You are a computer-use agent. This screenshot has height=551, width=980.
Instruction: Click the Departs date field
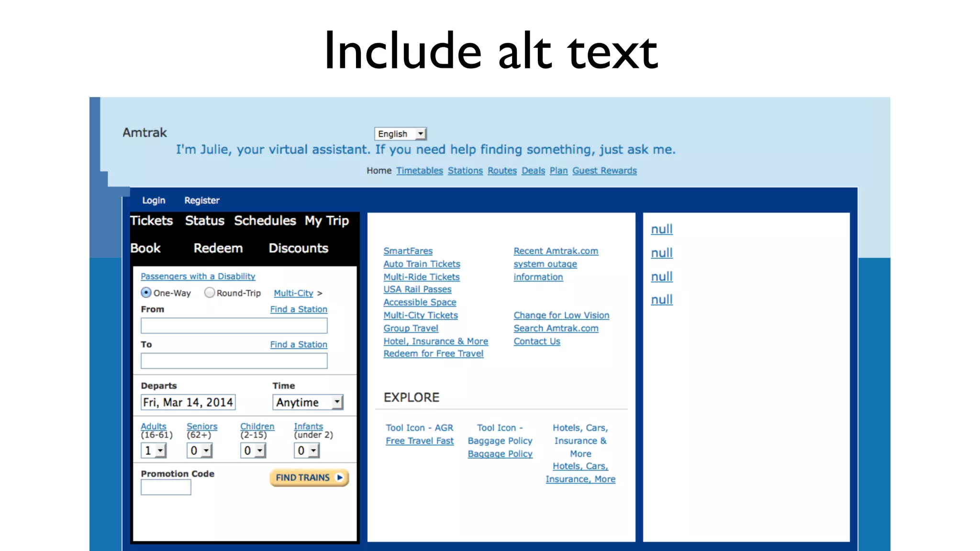point(188,402)
